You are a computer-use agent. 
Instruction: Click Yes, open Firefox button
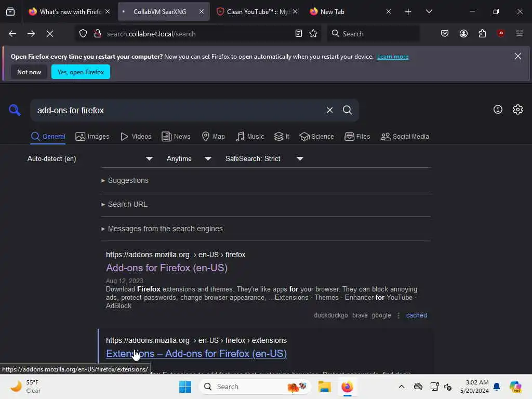point(81,72)
